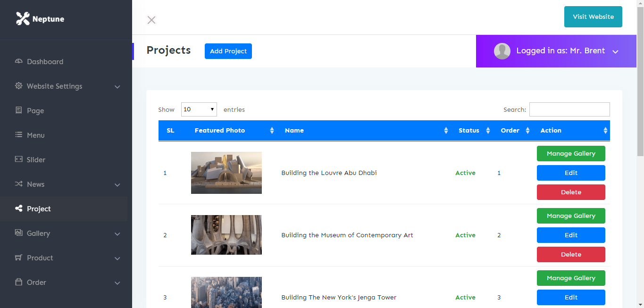Click the News shuffle icon
644x308 pixels.
point(19,184)
